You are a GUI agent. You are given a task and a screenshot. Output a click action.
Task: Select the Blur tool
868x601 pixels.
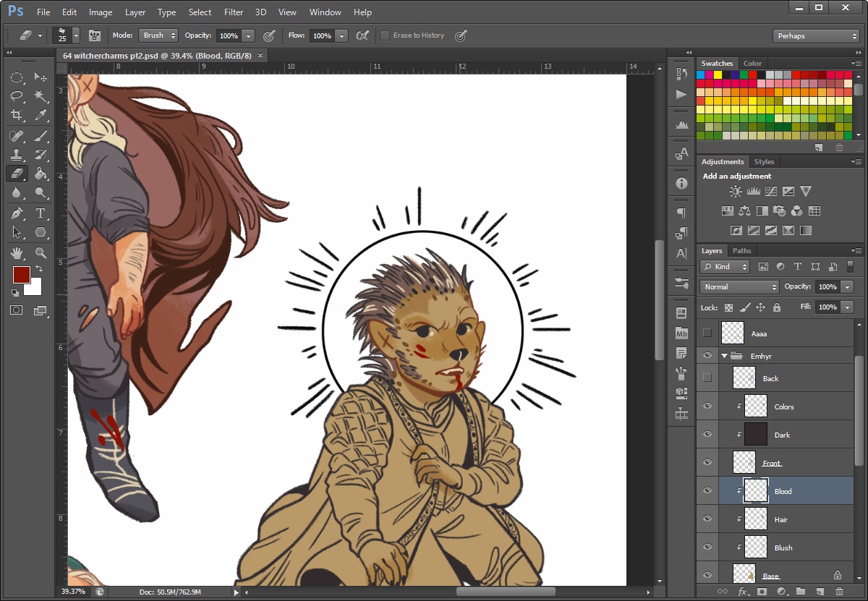17,192
